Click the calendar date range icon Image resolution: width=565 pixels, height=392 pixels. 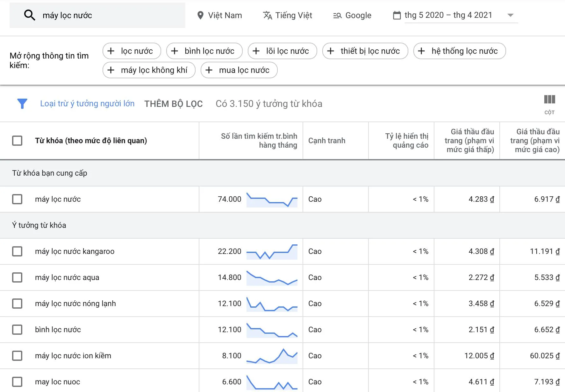397,15
